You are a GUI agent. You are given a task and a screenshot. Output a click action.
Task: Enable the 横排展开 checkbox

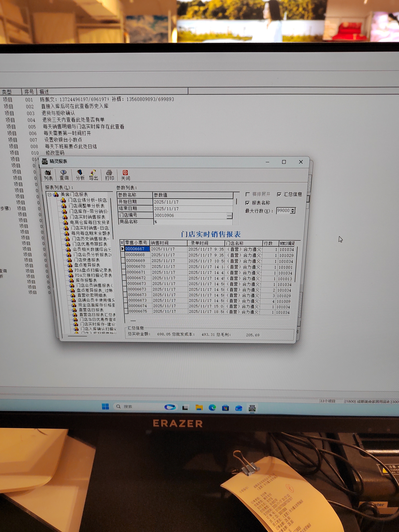click(x=248, y=194)
